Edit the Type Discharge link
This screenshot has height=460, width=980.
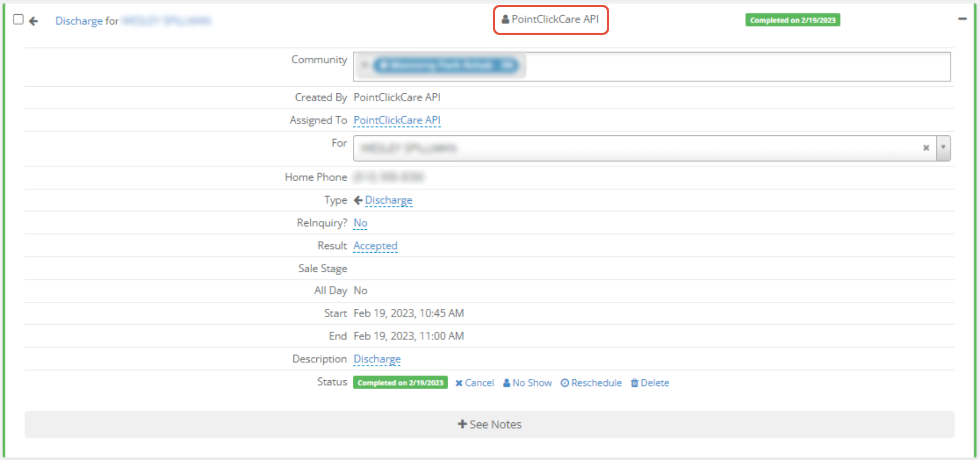tap(389, 200)
